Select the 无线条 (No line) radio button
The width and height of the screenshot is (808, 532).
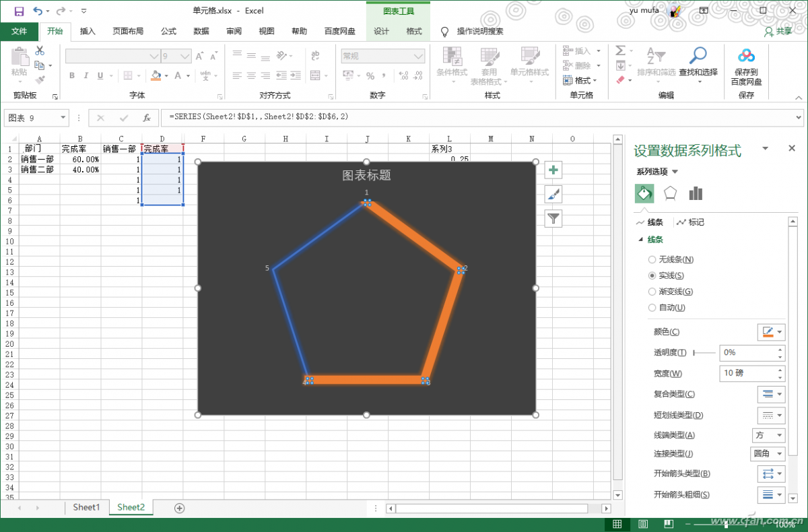tap(652, 259)
